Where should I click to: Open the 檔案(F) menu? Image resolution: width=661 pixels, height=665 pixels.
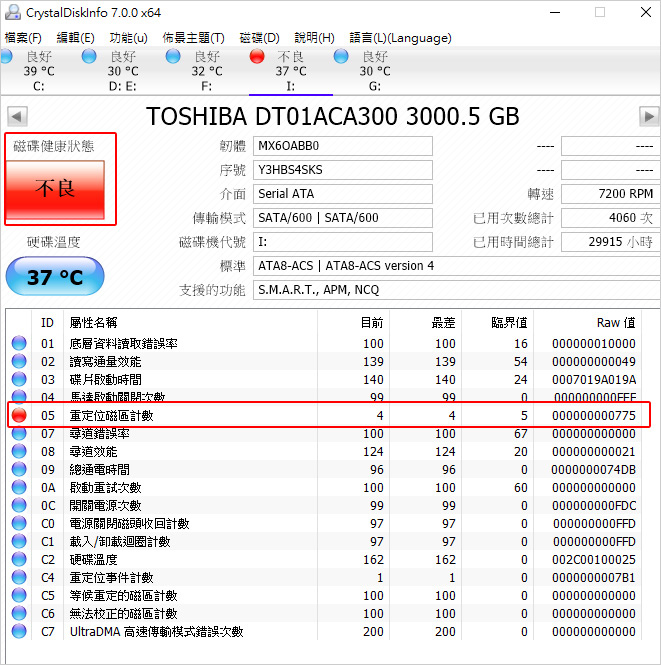pyautogui.click(x=23, y=38)
